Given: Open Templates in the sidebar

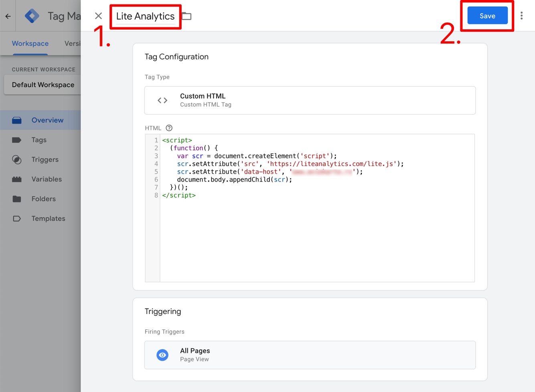Looking at the screenshot, I should coord(48,218).
